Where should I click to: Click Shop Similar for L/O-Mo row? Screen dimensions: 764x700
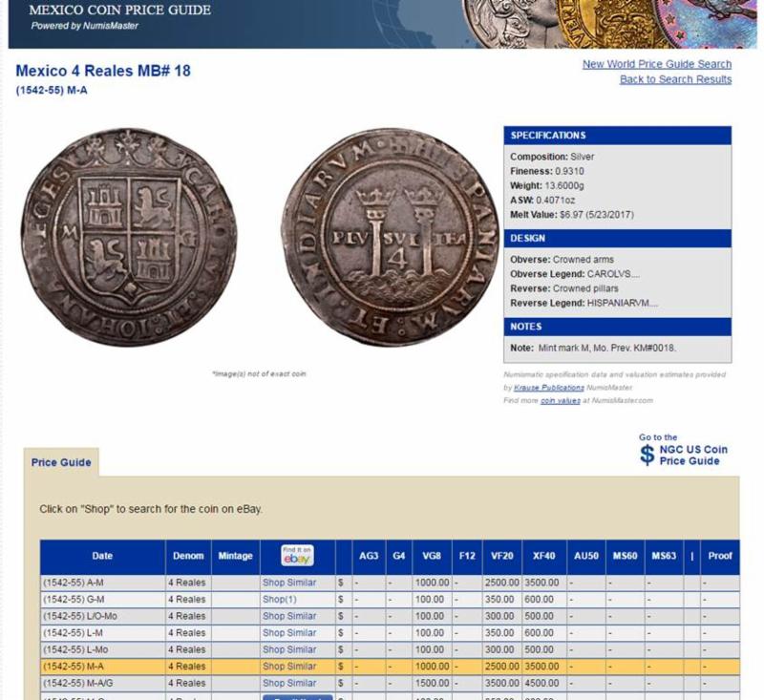(x=289, y=616)
